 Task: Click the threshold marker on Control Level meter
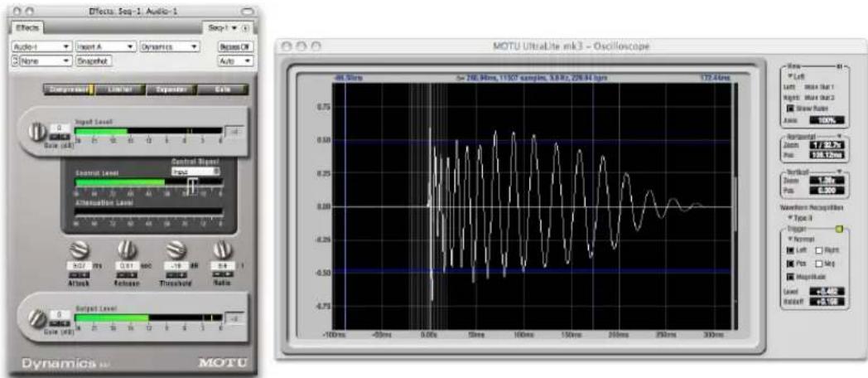(191, 187)
